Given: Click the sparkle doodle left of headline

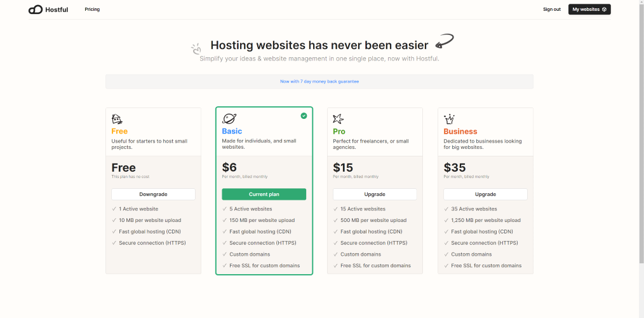Looking at the screenshot, I should click(196, 49).
